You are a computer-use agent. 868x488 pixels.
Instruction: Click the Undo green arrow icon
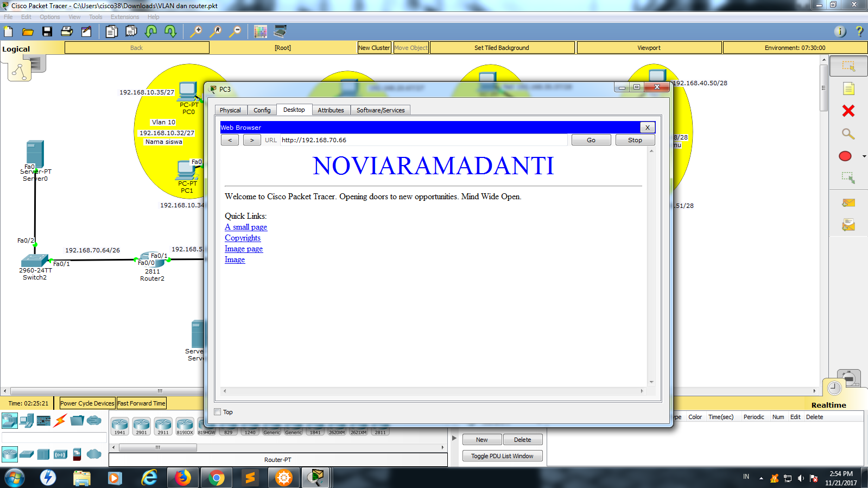[151, 31]
